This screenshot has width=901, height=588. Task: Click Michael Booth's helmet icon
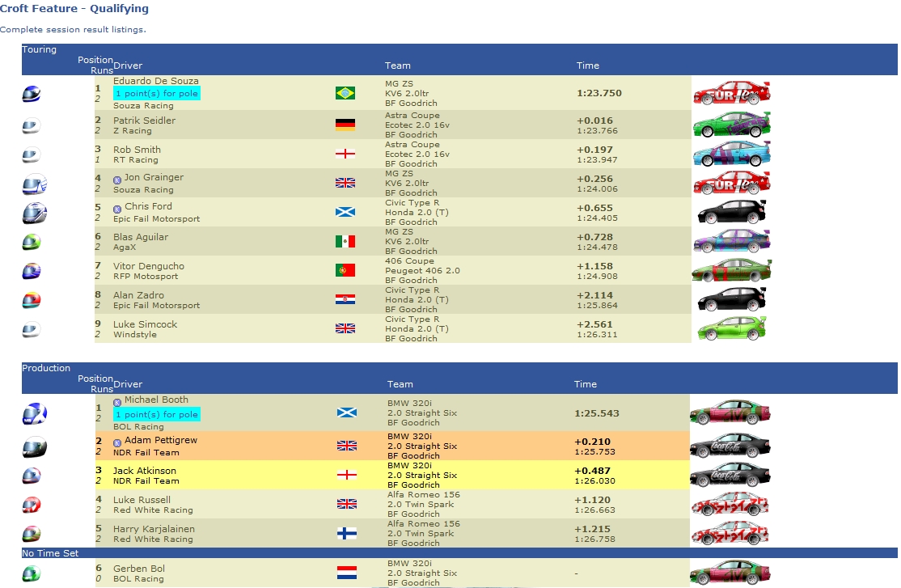tap(35, 413)
